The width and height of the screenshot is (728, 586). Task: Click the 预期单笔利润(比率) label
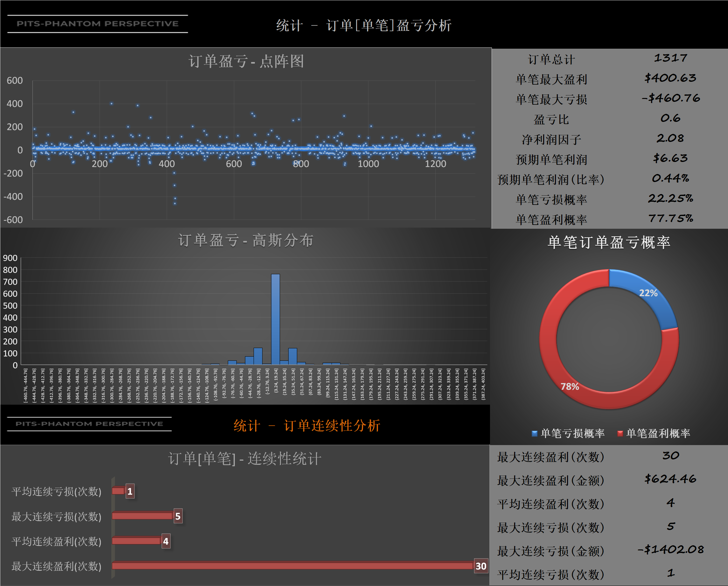click(x=551, y=179)
